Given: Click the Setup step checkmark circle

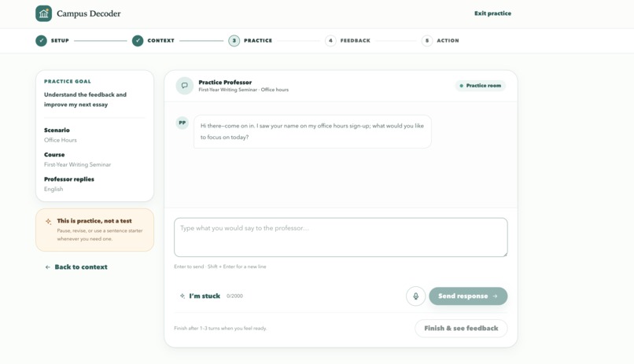Looking at the screenshot, I should click(41, 40).
